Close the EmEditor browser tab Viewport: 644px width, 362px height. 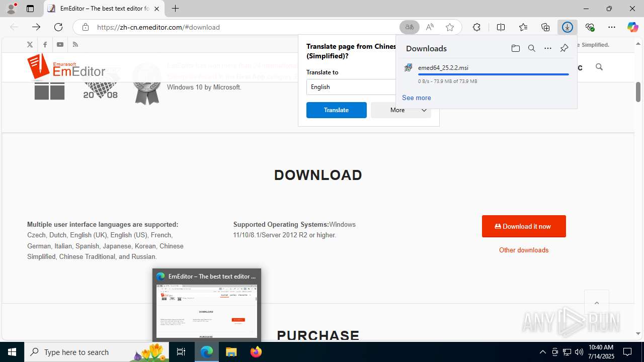156,9
